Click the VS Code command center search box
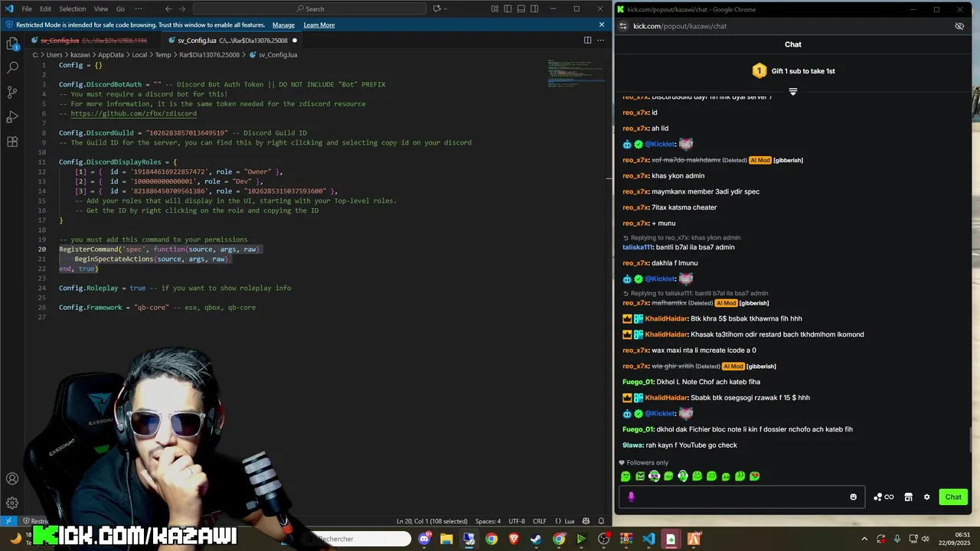This screenshot has width=980, height=551. [x=310, y=8]
